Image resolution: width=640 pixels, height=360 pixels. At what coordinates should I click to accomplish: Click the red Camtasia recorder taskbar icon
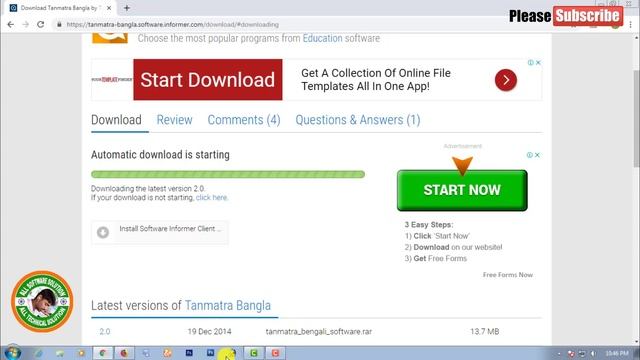275,353
